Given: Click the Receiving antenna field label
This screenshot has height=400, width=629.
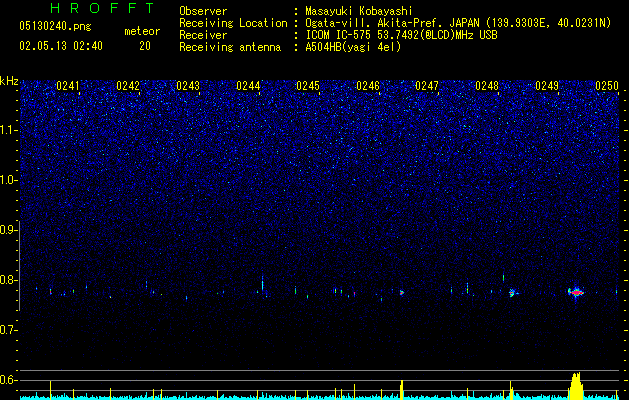Looking at the screenshot, I should [x=230, y=47].
